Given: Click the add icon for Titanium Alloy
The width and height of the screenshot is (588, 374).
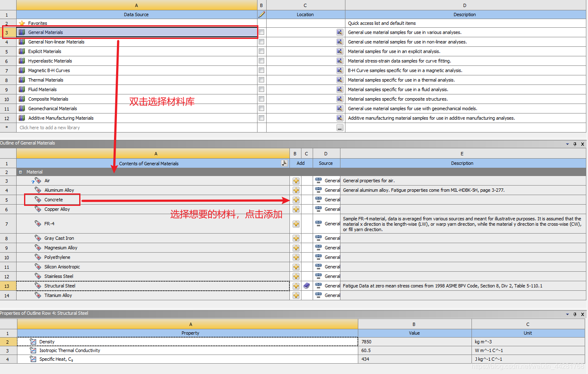Looking at the screenshot, I should tap(296, 295).
